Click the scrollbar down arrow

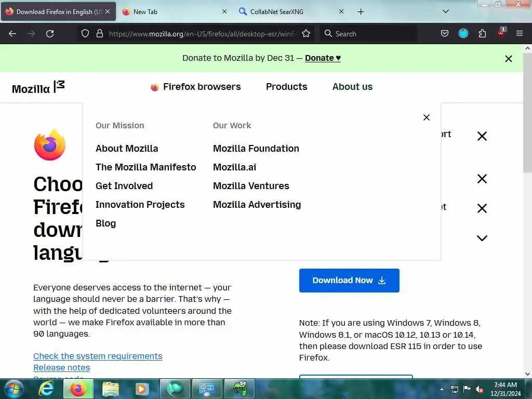[527, 374]
